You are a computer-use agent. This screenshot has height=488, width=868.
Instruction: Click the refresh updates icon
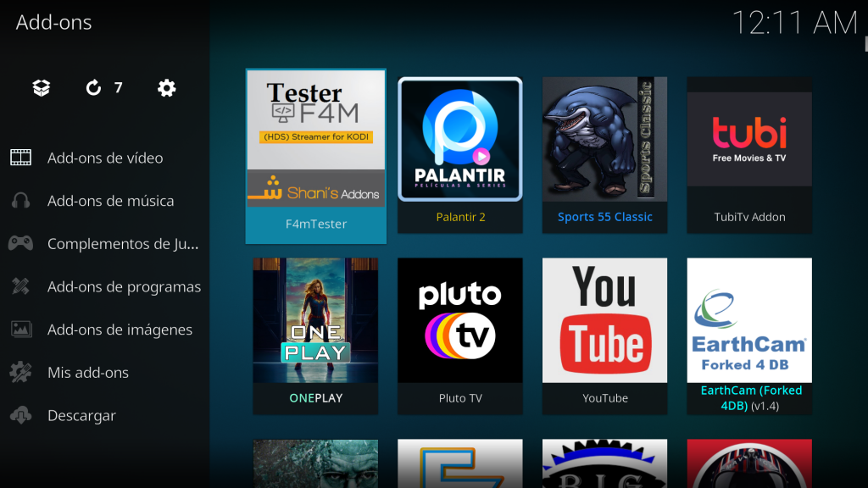(93, 88)
